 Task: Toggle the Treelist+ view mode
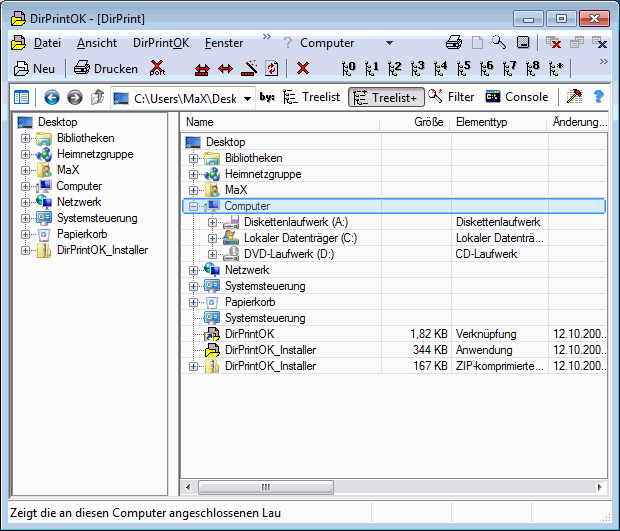386,97
